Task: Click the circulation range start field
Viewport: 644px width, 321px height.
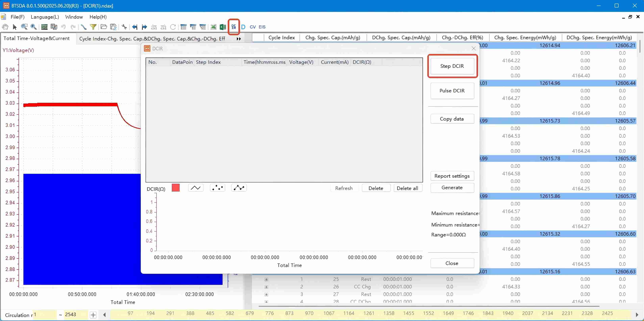Action: pos(45,315)
